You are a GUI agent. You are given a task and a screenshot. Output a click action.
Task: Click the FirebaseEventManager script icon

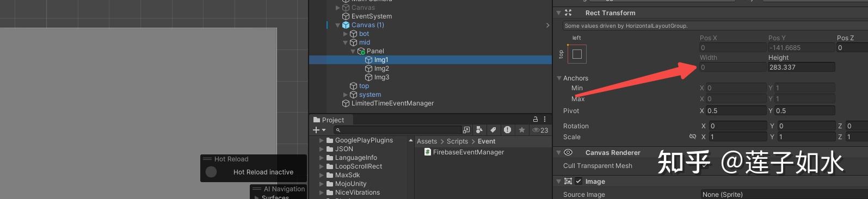428,152
